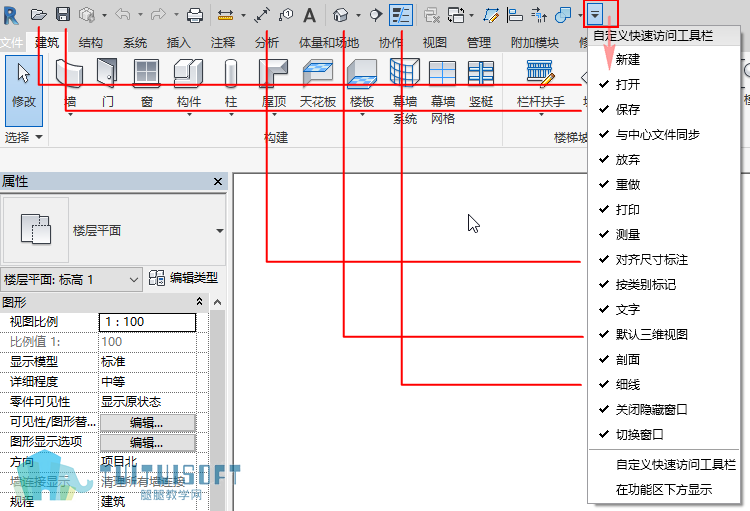Click 在功能区下方显示 menu entry
Screen dimensions: 750x511
(x=664, y=489)
